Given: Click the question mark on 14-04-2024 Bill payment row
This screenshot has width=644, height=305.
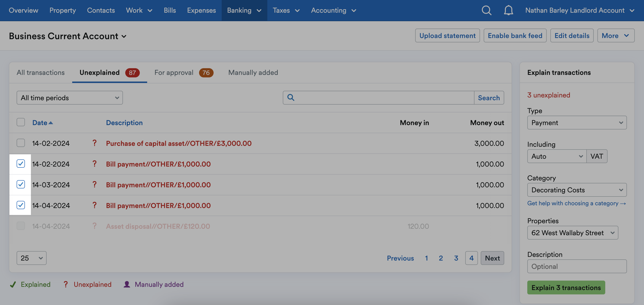Looking at the screenshot, I should point(95,205).
